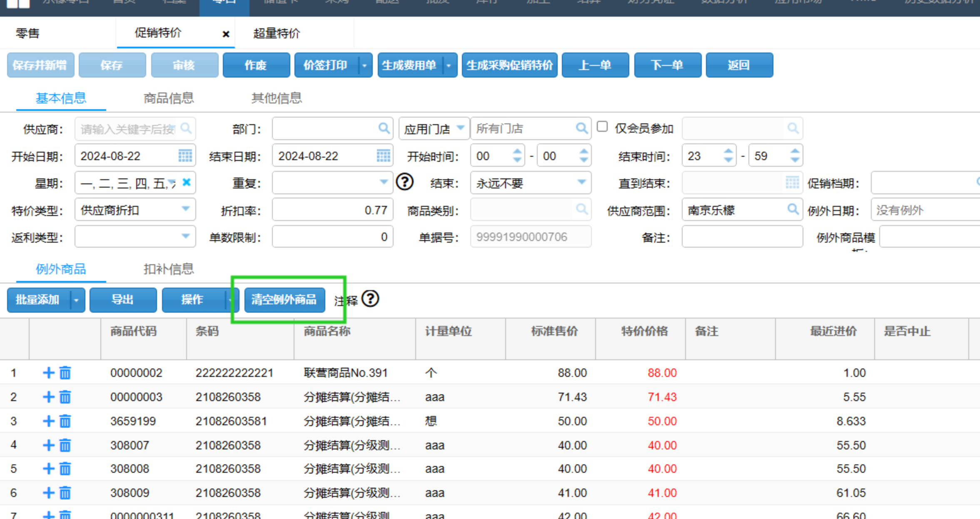Select the 商品信息 tab
This screenshot has width=980, height=519.
coord(169,98)
